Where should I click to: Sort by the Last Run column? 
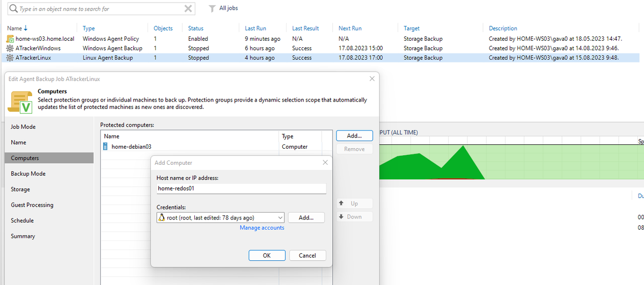pyautogui.click(x=255, y=28)
